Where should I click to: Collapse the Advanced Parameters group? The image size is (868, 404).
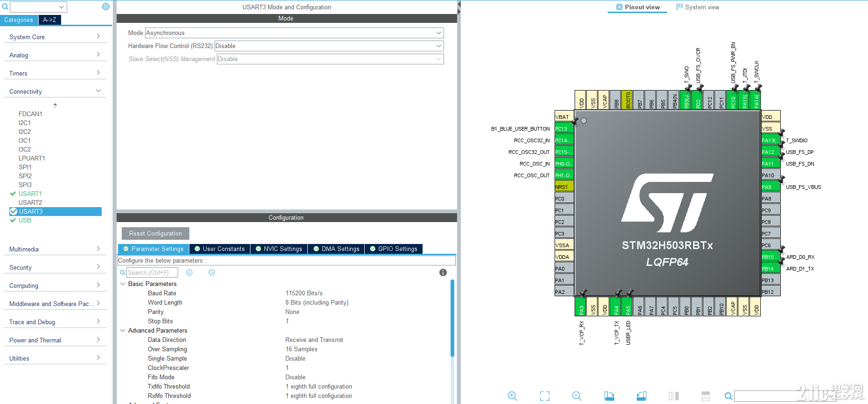(x=123, y=330)
